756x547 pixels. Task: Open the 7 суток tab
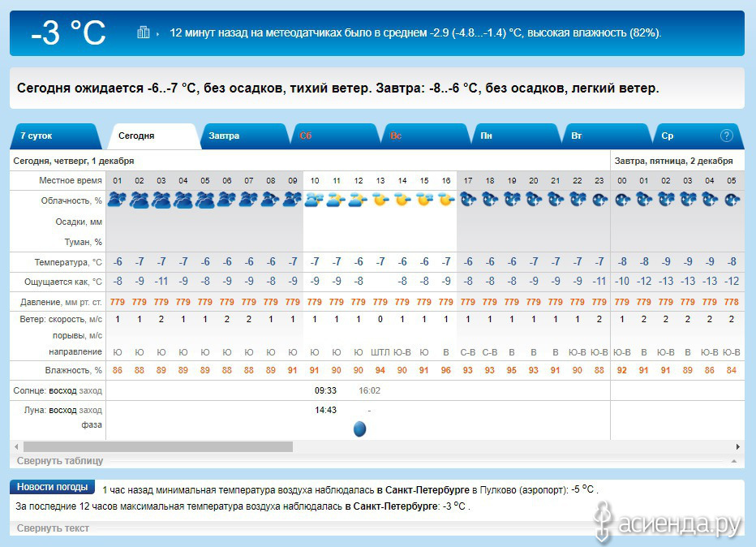(x=56, y=136)
